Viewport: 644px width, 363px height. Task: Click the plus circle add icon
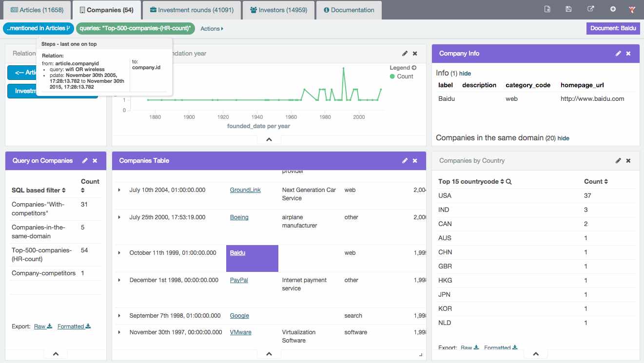coord(613,9)
